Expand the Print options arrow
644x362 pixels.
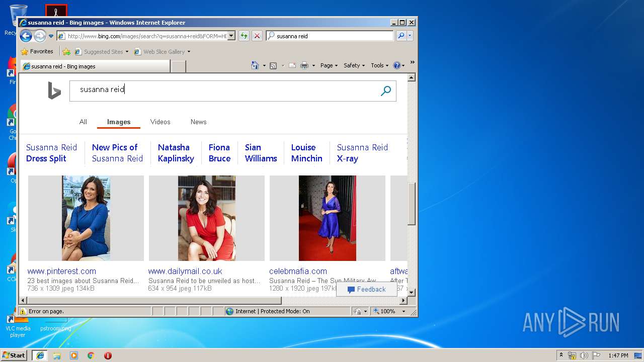tap(313, 65)
